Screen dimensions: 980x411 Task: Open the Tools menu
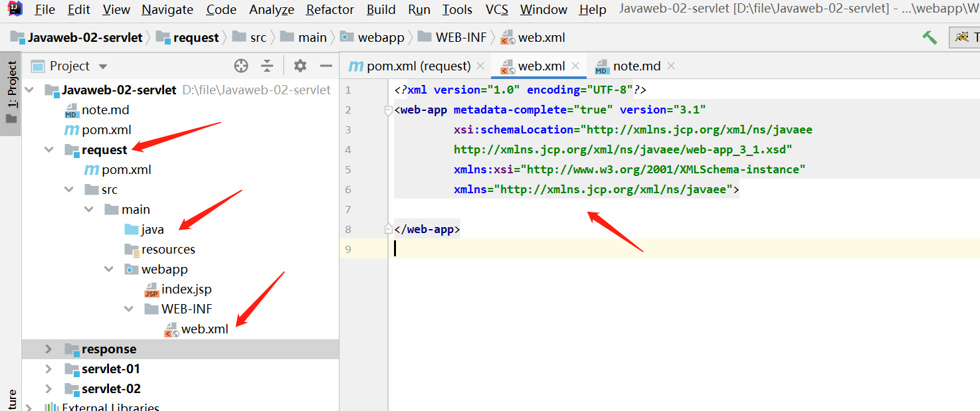coord(457,10)
